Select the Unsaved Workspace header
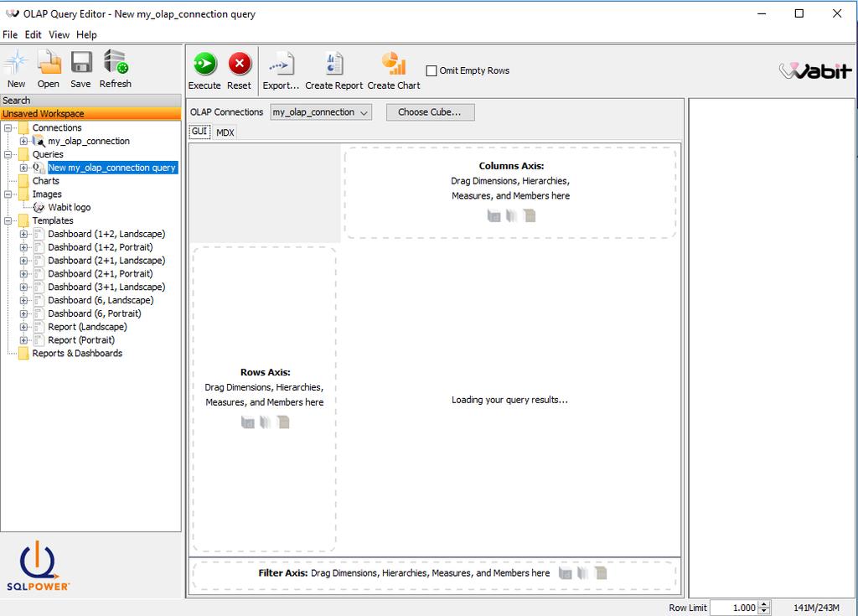The width and height of the screenshot is (858, 616). pyautogui.click(x=90, y=113)
